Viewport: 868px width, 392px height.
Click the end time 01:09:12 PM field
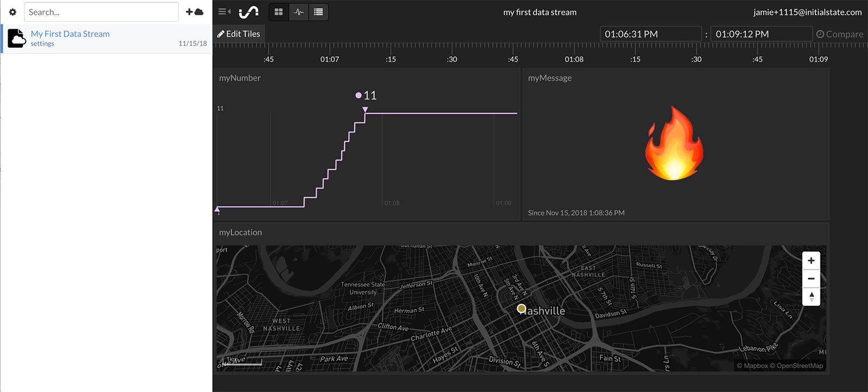[761, 34]
